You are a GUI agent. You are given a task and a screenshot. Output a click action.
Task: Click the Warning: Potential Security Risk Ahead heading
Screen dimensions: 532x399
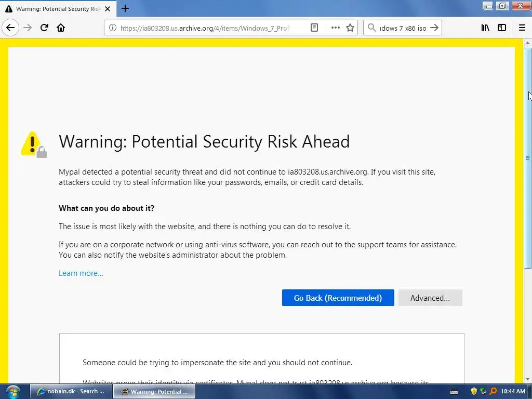point(204,141)
